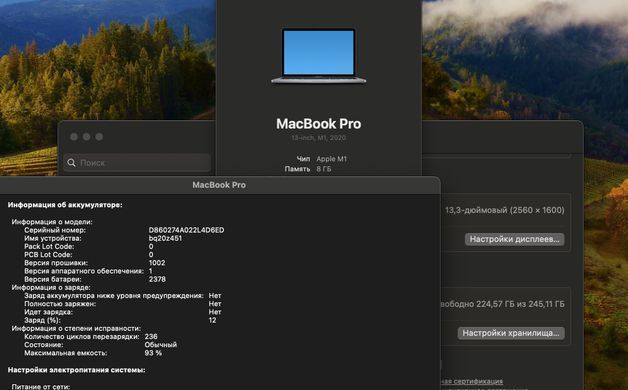Select the 8 ГБ memory value

324,169
